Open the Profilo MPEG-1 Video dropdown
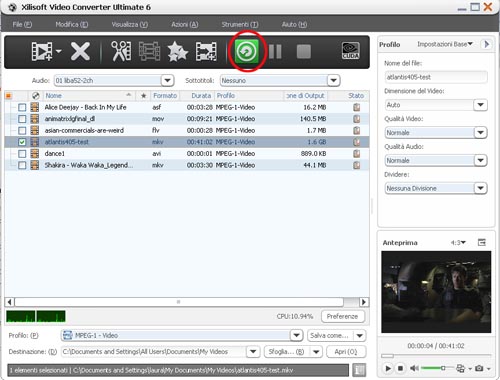500x380 pixels. coord(296,335)
